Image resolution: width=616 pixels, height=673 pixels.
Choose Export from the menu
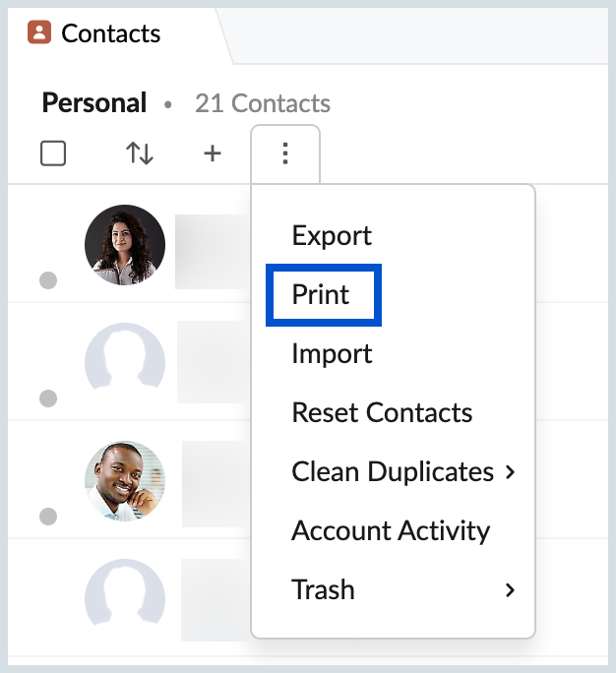(x=332, y=235)
